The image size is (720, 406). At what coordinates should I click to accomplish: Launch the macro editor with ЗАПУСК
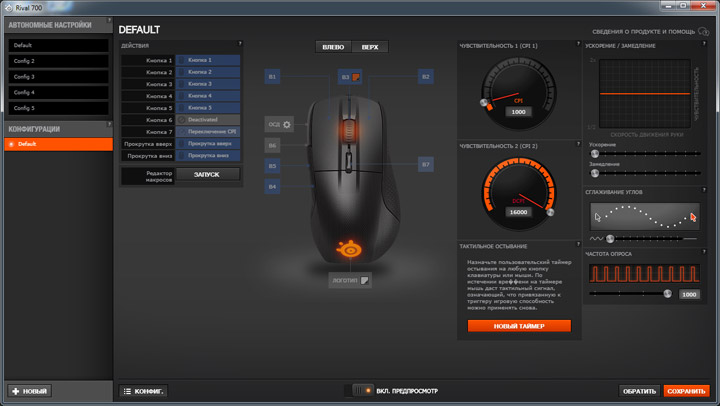208,175
